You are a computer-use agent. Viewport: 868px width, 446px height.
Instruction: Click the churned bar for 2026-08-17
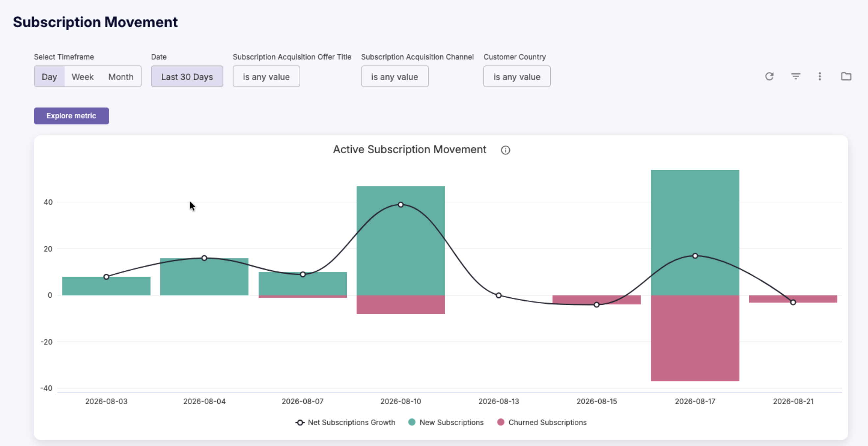click(695, 338)
